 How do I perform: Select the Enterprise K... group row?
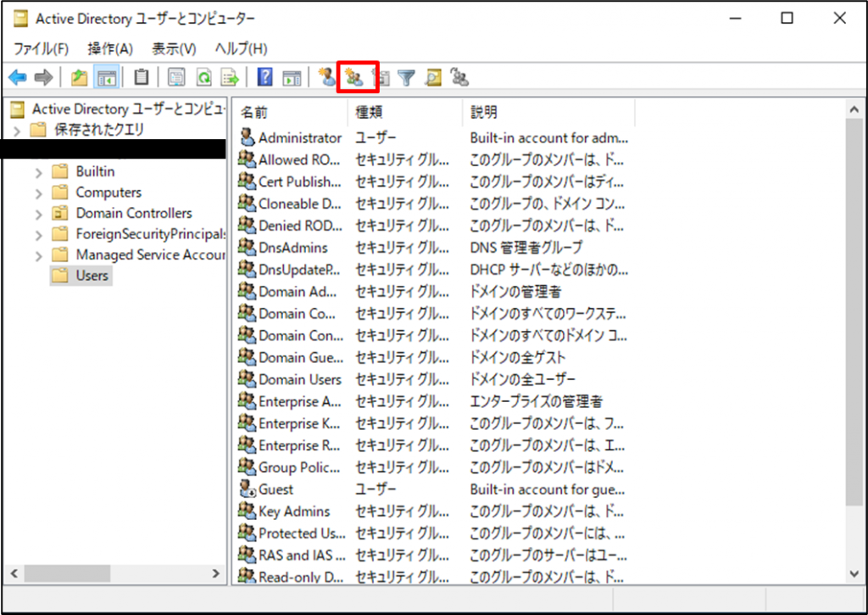(x=433, y=422)
